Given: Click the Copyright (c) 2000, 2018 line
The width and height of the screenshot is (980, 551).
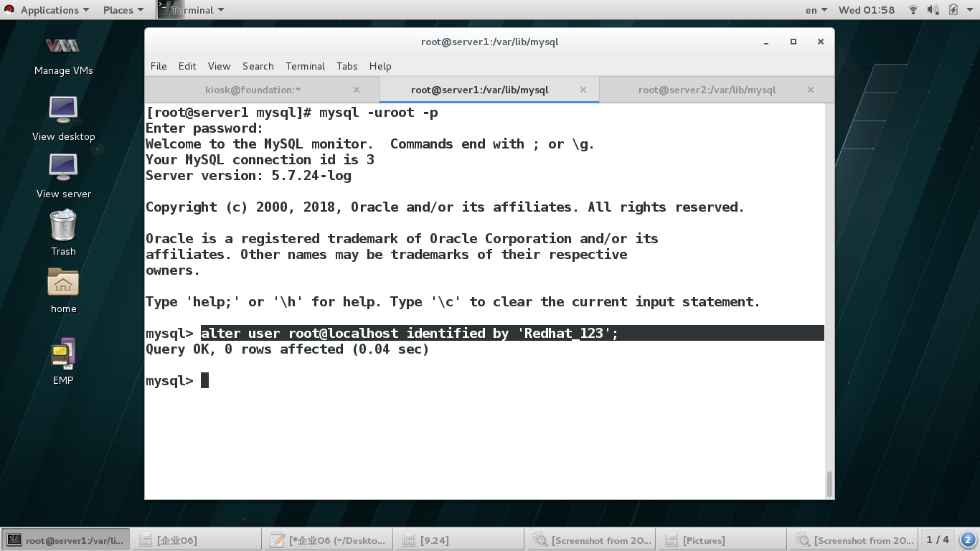Looking at the screenshot, I should pyautogui.click(x=445, y=207).
